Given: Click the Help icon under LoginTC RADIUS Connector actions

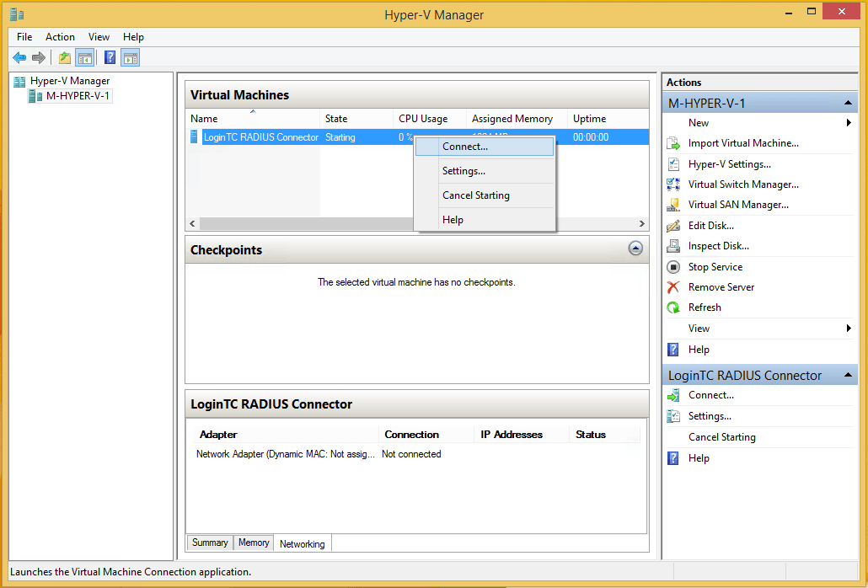Looking at the screenshot, I should [673, 458].
